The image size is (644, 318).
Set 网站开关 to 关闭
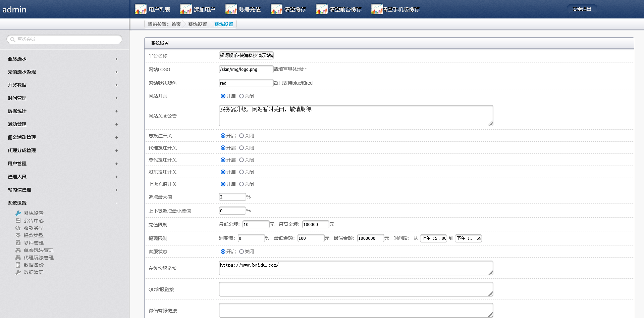click(241, 96)
